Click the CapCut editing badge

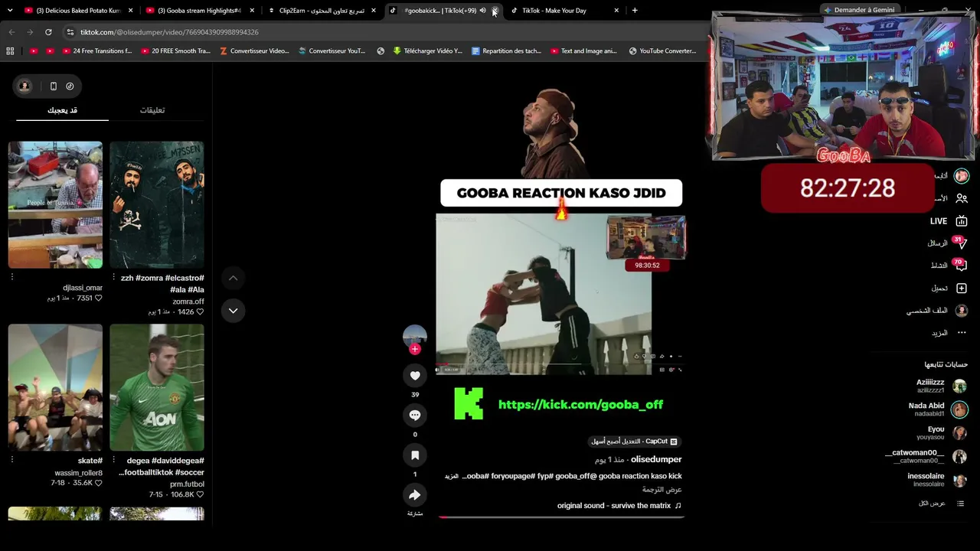pos(634,442)
